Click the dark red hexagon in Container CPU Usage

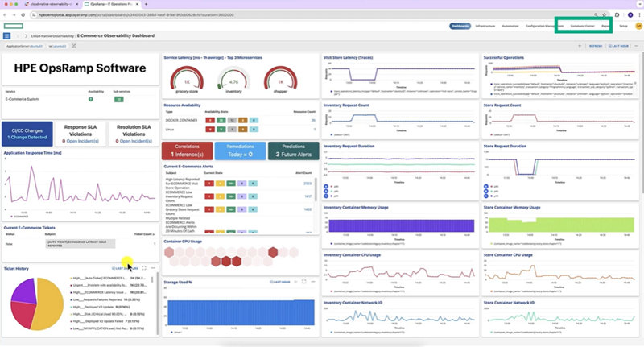pos(226,261)
